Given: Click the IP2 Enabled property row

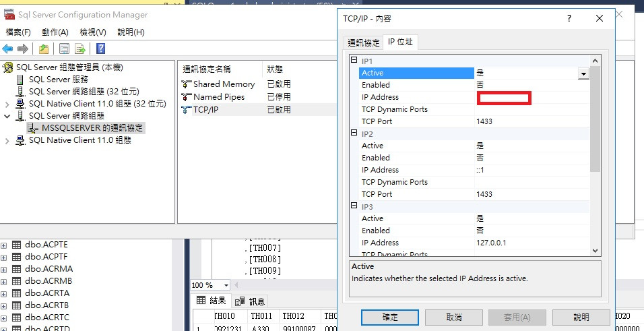Looking at the screenshot, I should click(x=474, y=158).
